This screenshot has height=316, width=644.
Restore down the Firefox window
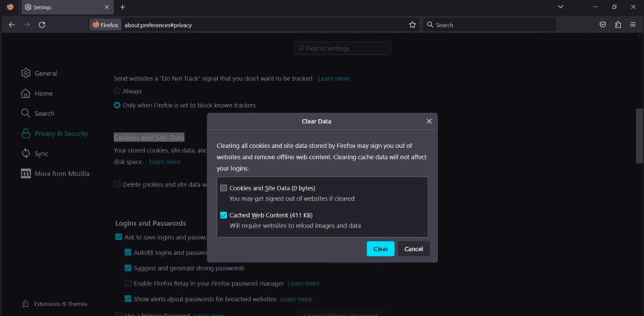click(x=614, y=7)
